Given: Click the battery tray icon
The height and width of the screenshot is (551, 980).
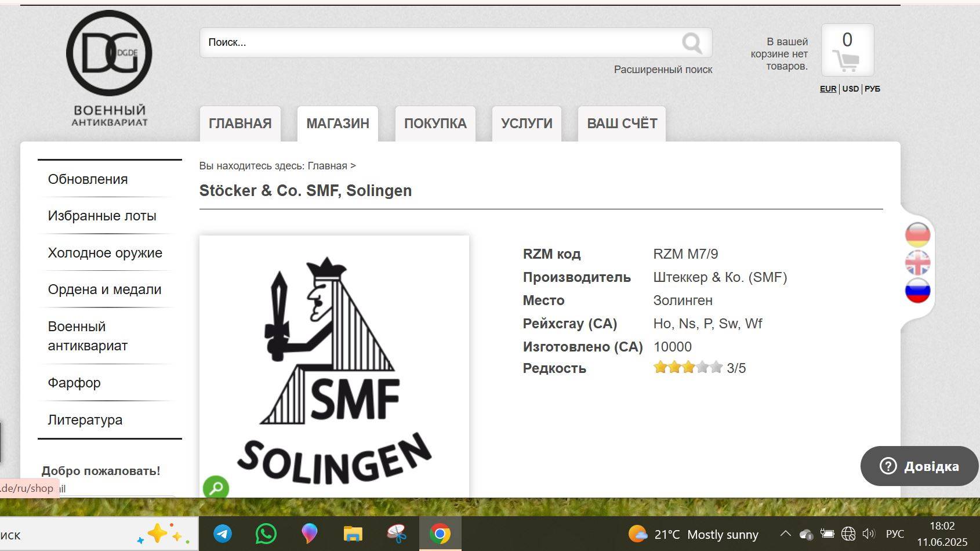Looking at the screenshot, I should pyautogui.click(x=827, y=534).
